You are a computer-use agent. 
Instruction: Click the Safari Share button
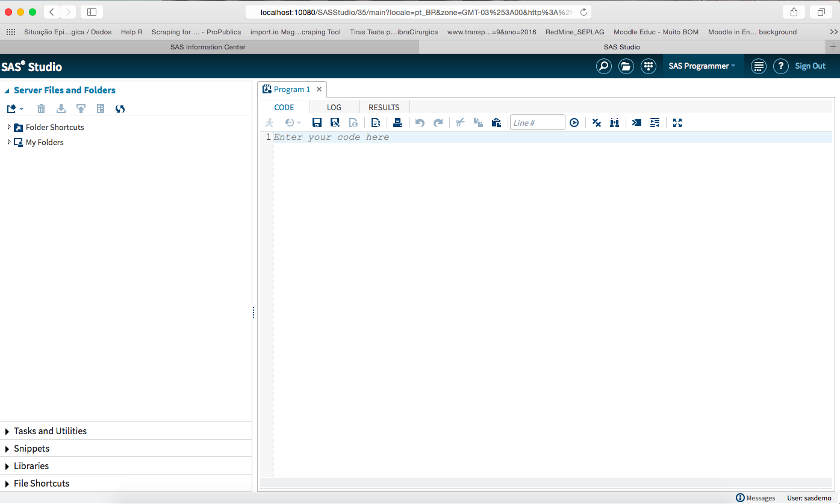(794, 12)
